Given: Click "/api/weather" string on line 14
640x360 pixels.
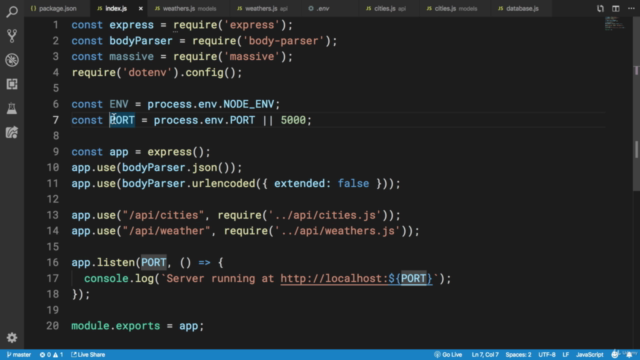Looking at the screenshot, I should tap(166, 231).
